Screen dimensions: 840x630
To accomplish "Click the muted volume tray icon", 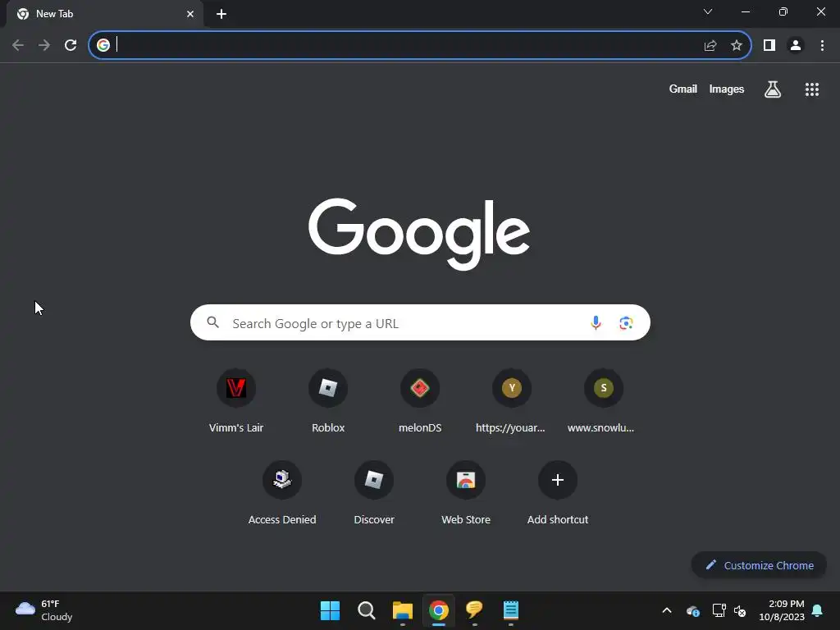I will [740, 610].
